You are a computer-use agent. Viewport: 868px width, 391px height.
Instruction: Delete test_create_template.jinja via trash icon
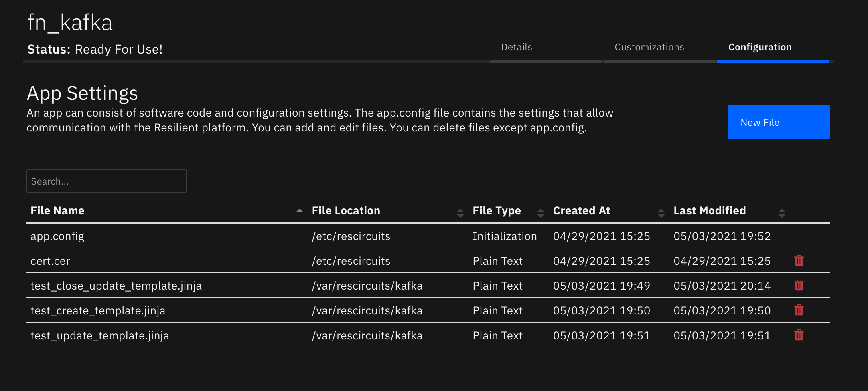[x=799, y=310]
